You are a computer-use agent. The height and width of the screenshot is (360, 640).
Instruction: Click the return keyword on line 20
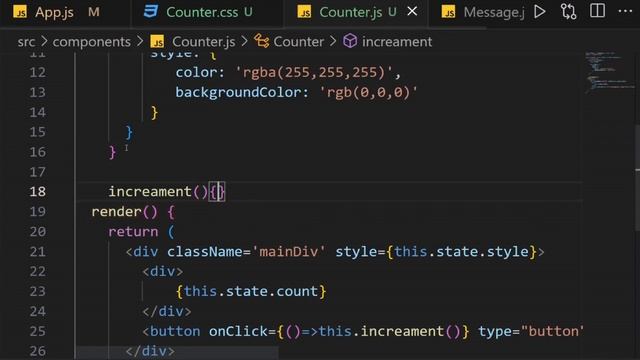(x=133, y=232)
